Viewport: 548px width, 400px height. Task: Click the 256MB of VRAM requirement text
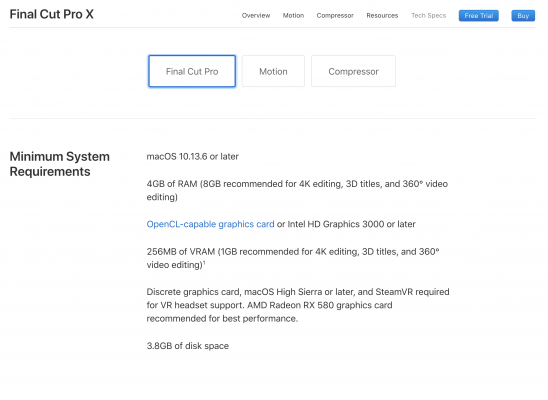tap(293, 258)
